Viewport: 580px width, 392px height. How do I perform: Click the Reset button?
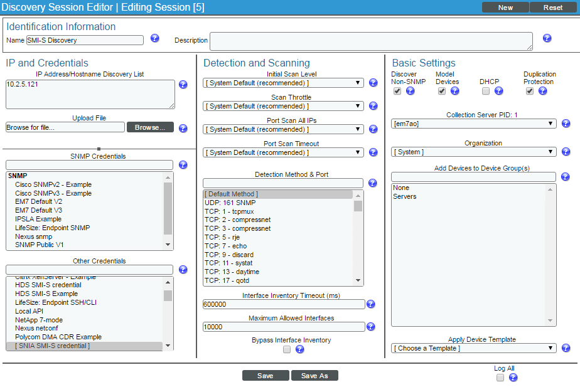pyautogui.click(x=554, y=7)
